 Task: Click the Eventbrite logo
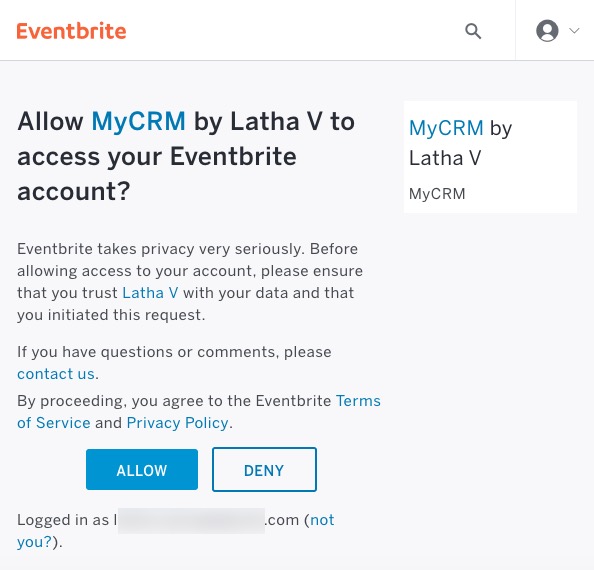coord(71,31)
